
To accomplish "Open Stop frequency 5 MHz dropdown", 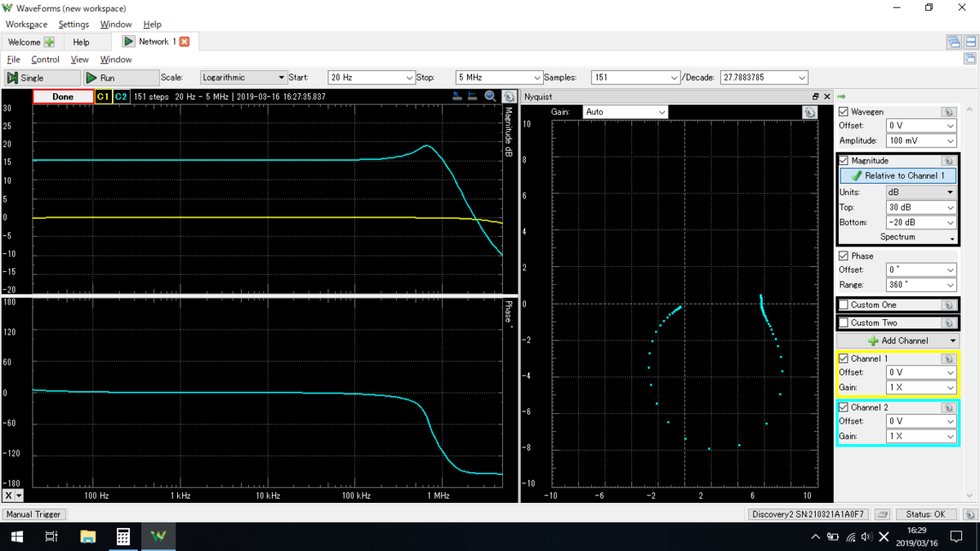I will [499, 78].
